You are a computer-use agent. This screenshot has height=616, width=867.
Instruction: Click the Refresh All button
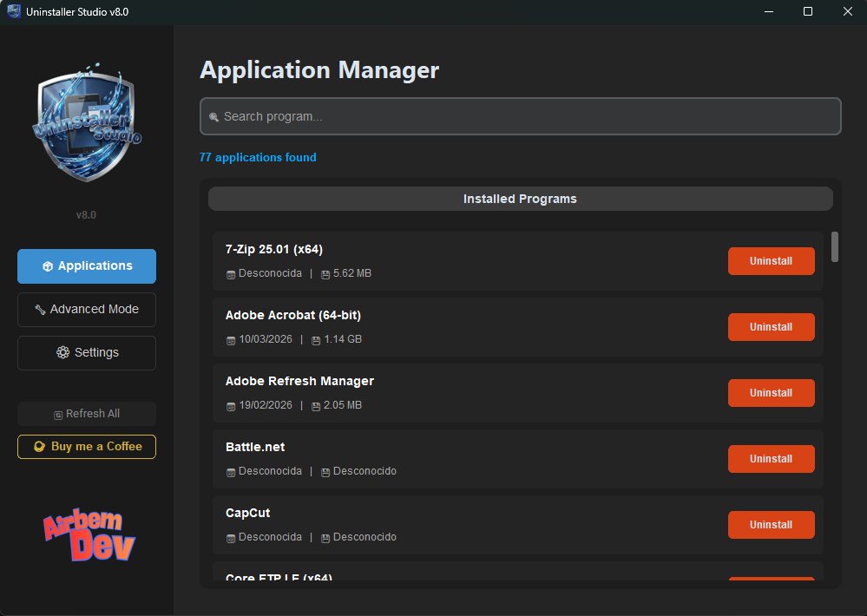click(86, 414)
